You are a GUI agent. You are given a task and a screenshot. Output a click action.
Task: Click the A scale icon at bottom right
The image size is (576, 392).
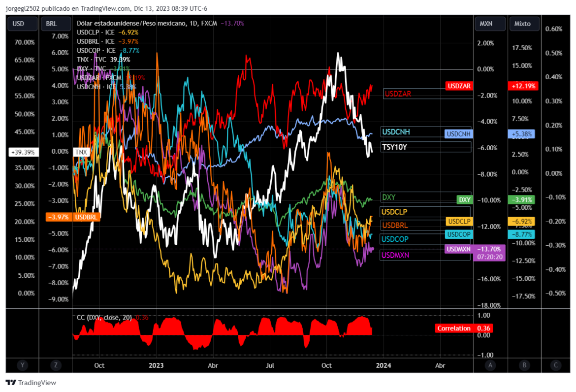[490, 365]
